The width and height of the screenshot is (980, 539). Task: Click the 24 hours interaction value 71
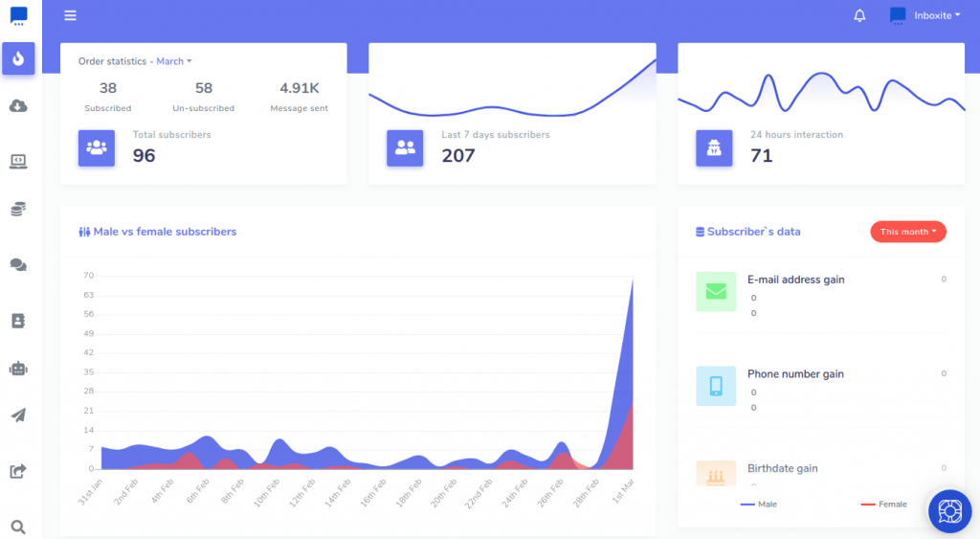(761, 156)
